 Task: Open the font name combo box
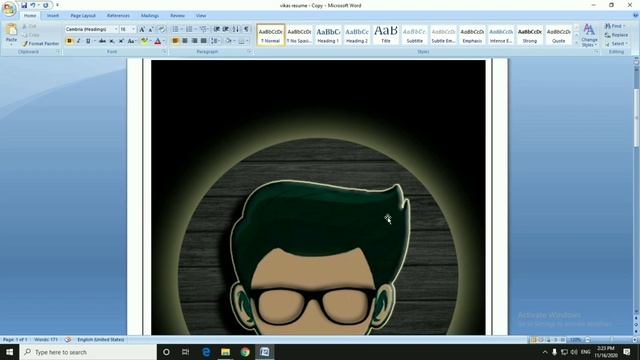coord(91,29)
